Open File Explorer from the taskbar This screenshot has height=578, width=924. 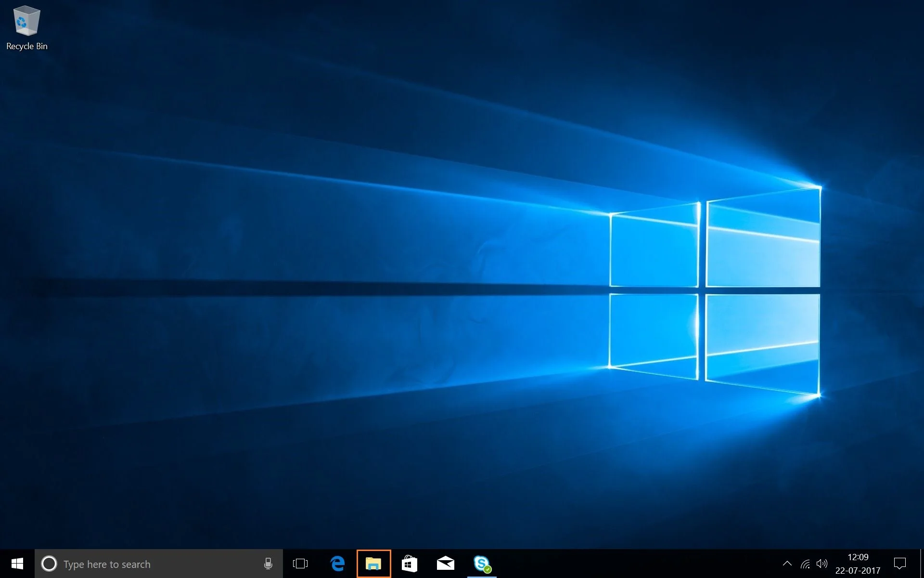[x=373, y=564]
